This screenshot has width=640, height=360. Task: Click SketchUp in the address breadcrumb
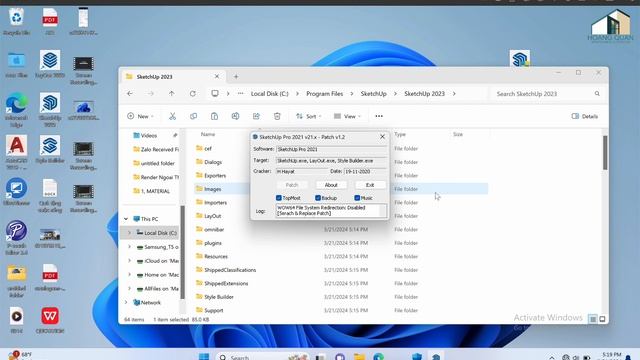373,93
